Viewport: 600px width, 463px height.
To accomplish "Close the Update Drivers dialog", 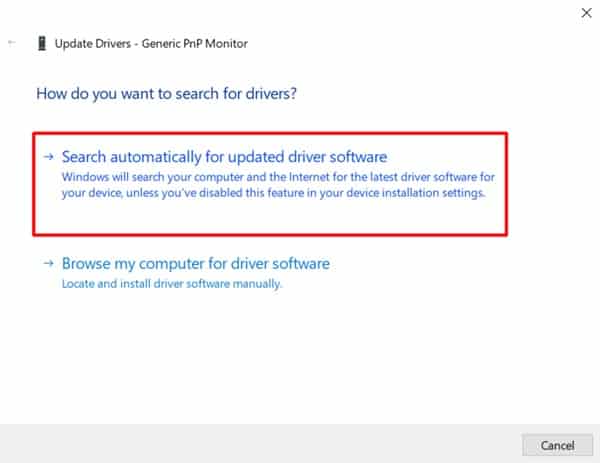I will [586, 13].
